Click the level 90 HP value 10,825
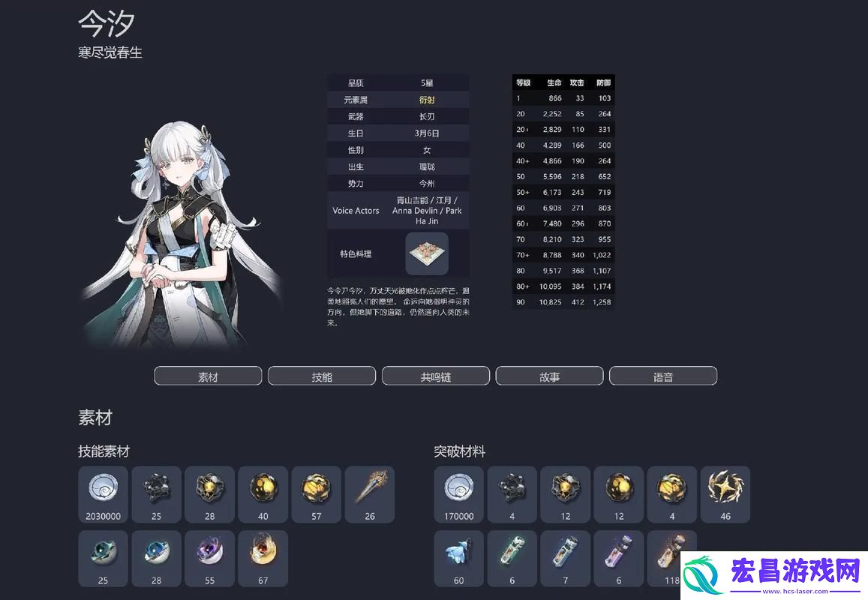Screen dimensions: 868x600 [550, 302]
